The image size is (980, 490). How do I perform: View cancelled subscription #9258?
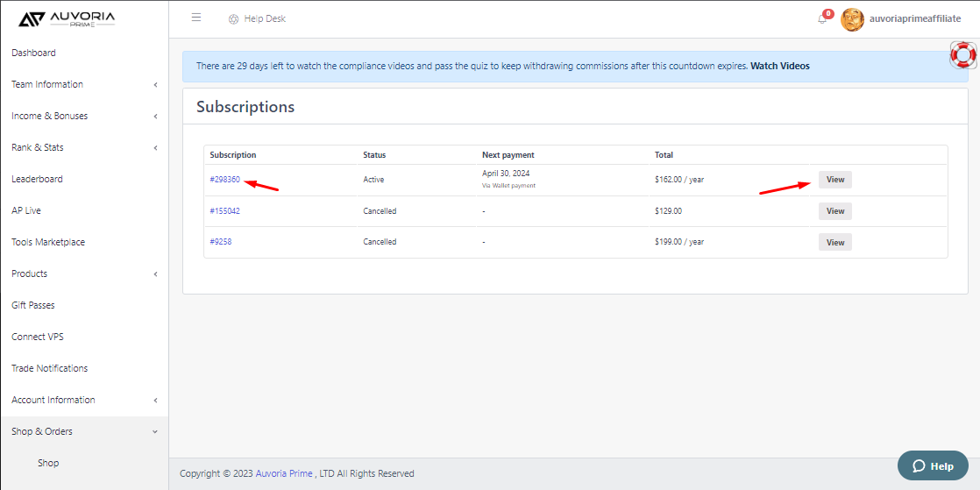(x=834, y=242)
